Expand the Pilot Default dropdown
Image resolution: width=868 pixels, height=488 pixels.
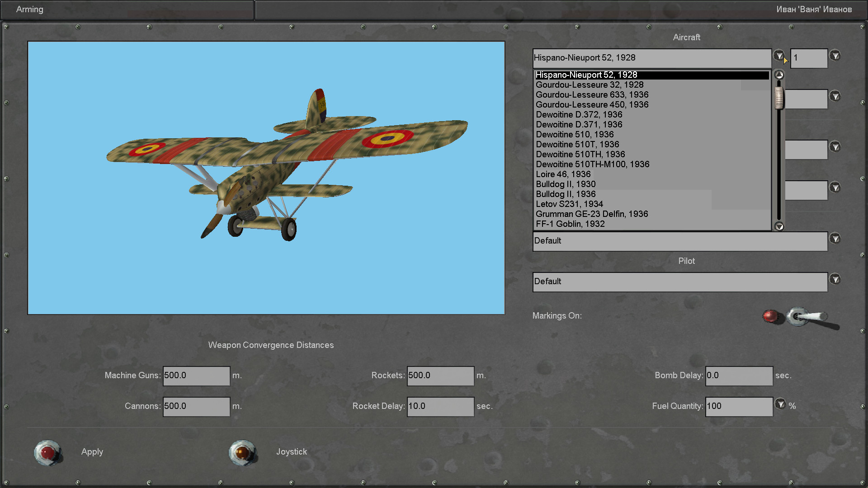[835, 279]
